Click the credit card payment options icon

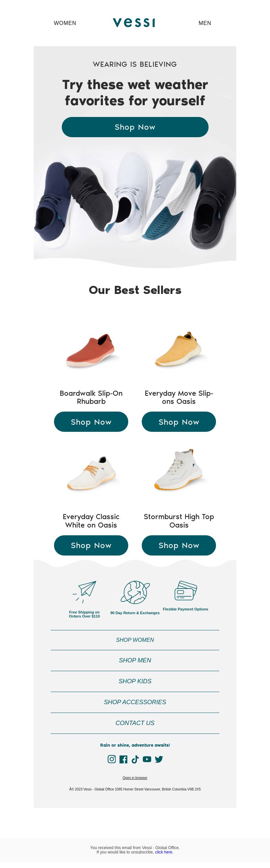click(x=186, y=590)
